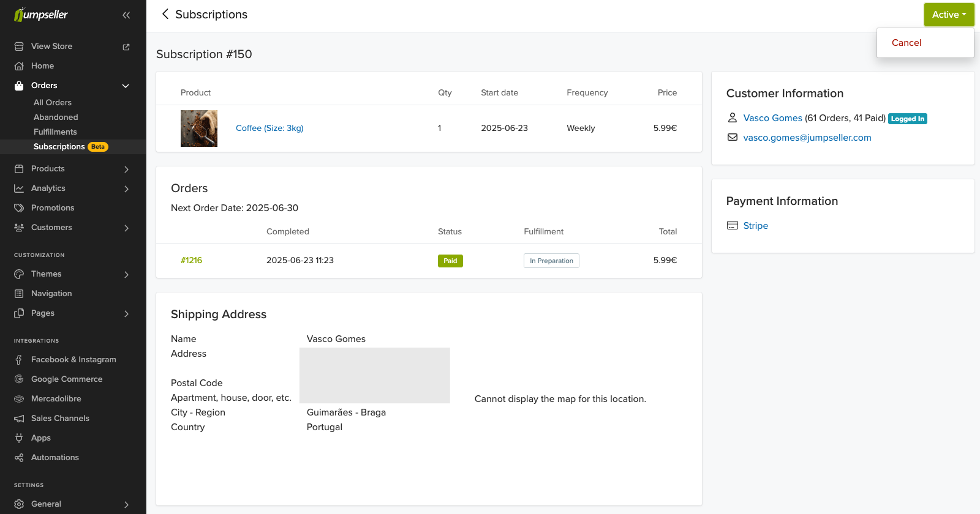Click the Beta badge on Subscriptions
The height and width of the screenshot is (514, 980).
pos(98,147)
